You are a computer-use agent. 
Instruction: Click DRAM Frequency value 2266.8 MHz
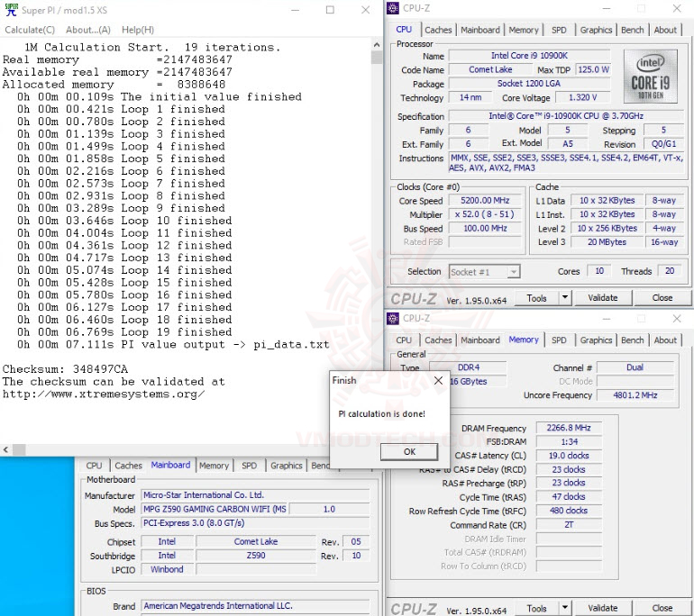click(569, 428)
